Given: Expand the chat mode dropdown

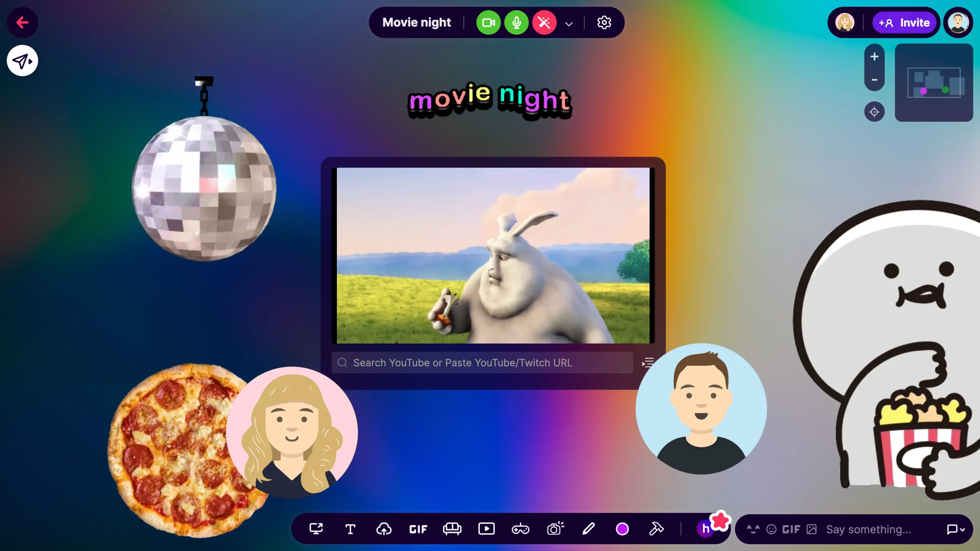Looking at the screenshot, I should (956, 529).
